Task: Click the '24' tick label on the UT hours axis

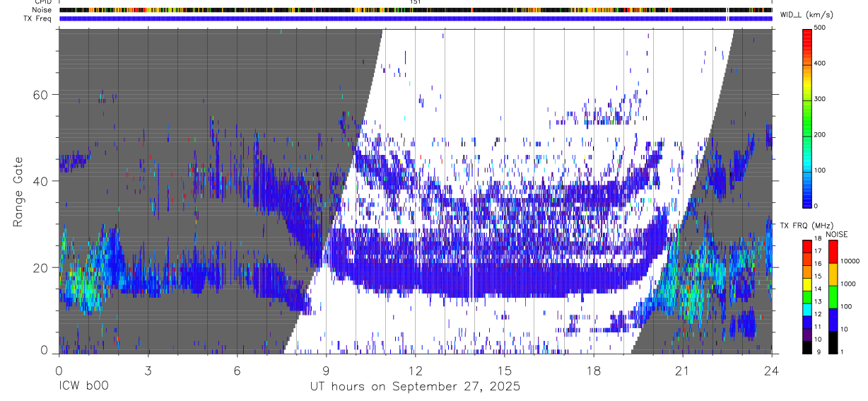Action: [772, 370]
